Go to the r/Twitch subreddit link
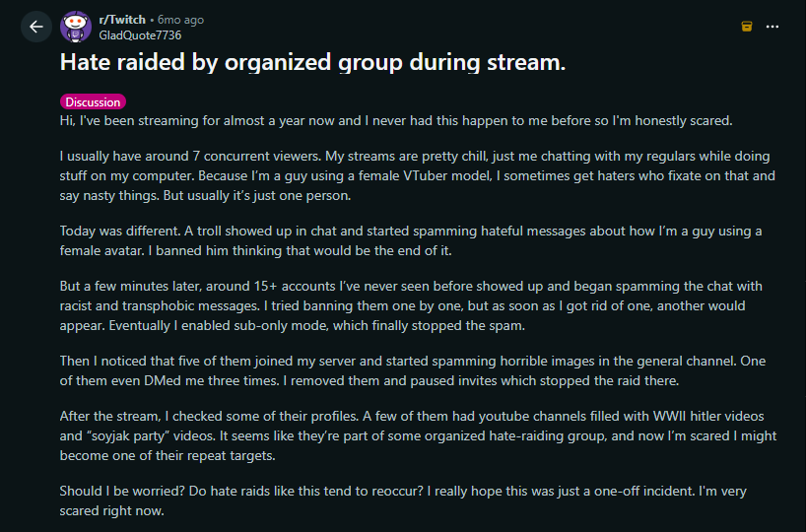806x532 pixels. coord(121,20)
